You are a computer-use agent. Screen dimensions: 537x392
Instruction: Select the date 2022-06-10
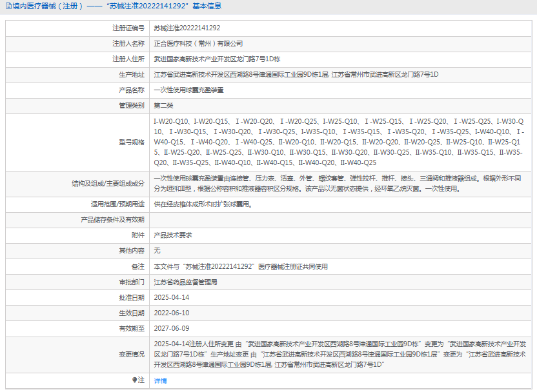[172, 313]
